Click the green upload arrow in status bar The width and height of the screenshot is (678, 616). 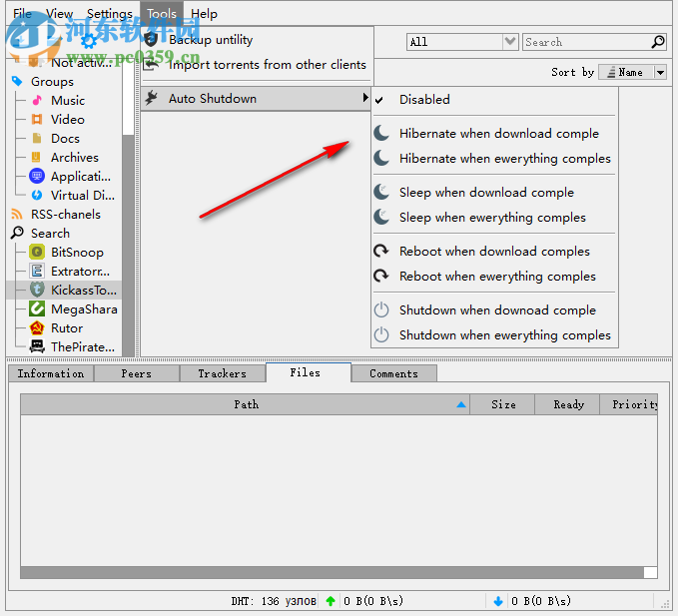pos(331,601)
